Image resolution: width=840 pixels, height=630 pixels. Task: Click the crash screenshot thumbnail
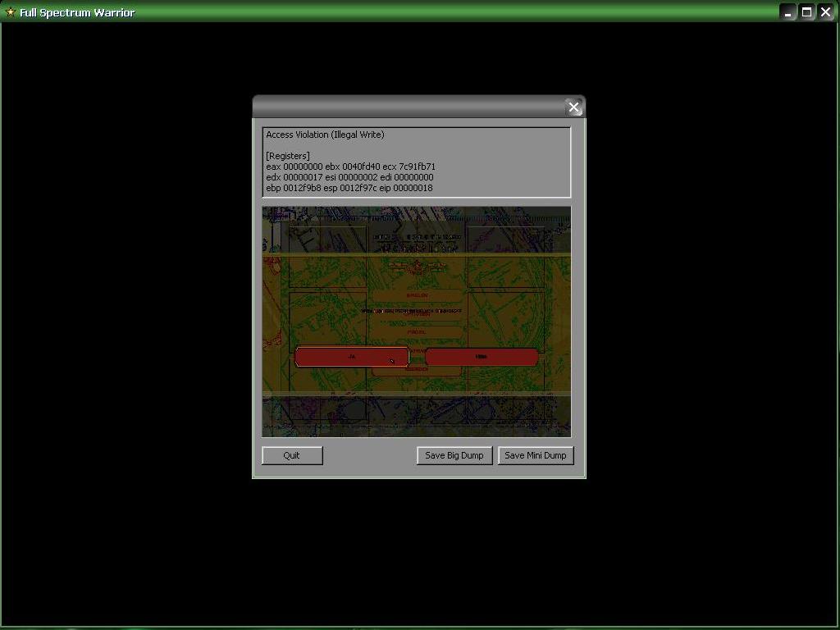coord(416,322)
